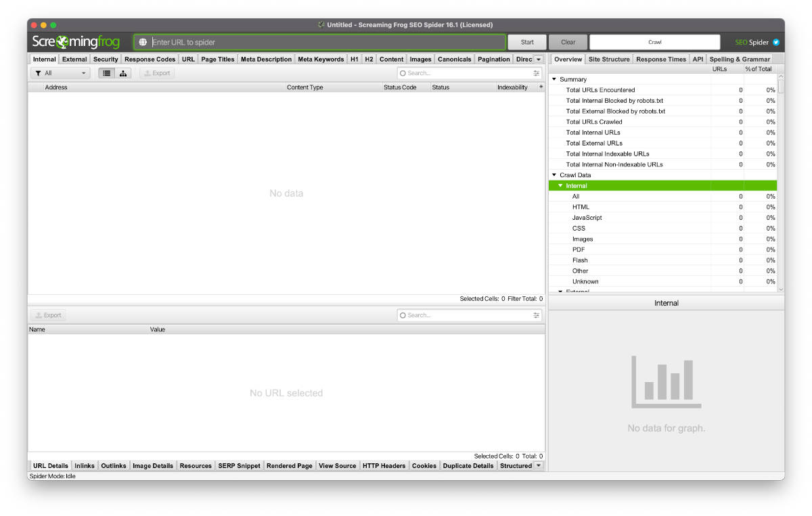The height and width of the screenshot is (516, 812).
Task: Select the Image Details tab
Action: 153,466
